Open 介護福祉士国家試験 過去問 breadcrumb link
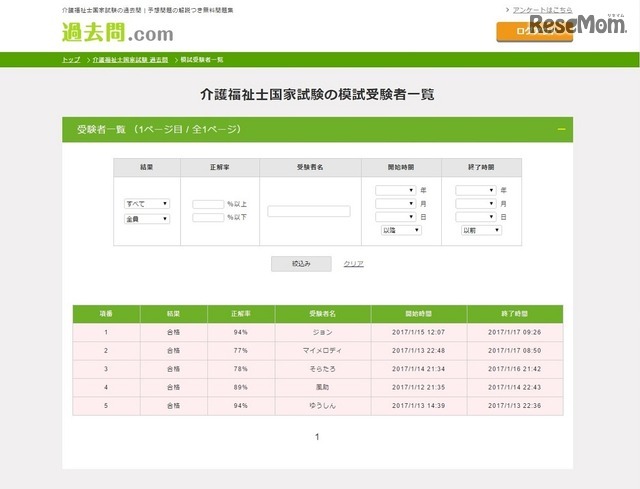 (130, 60)
